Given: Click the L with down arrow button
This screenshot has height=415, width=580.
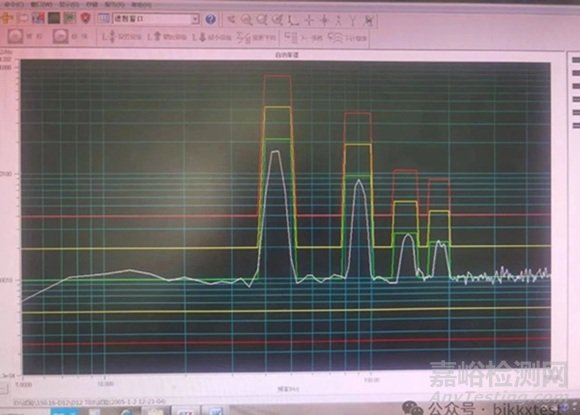Looking at the screenshot, I should pyautogui.click(x=212, y=37).
